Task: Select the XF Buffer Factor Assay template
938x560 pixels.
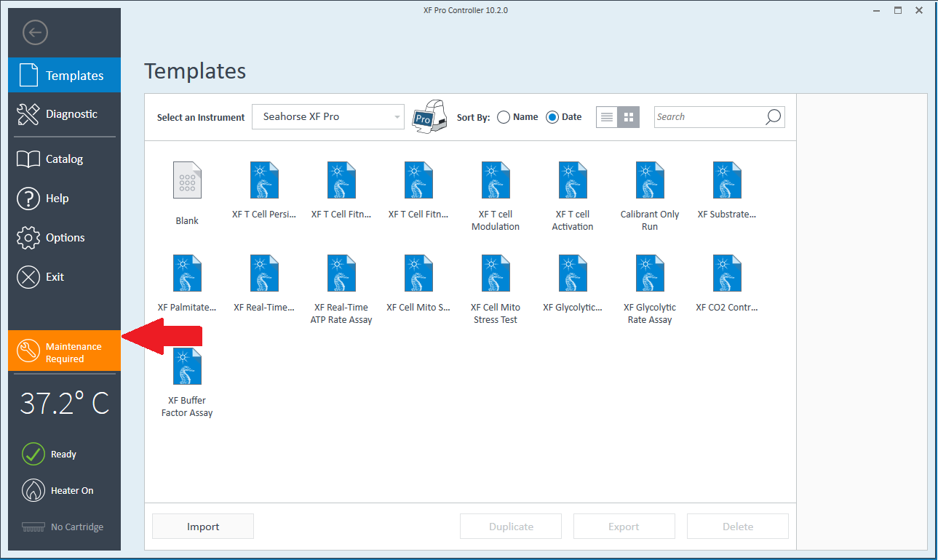Action: tap(187, 368)
